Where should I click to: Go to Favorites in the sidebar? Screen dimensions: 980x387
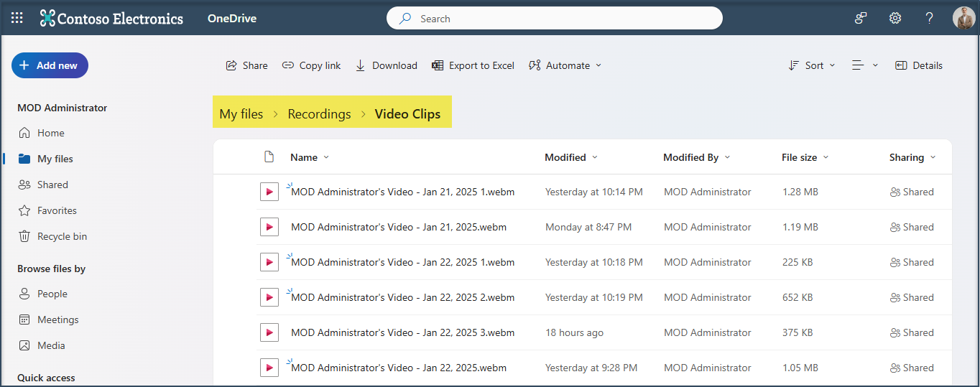[x=57, y=210]
